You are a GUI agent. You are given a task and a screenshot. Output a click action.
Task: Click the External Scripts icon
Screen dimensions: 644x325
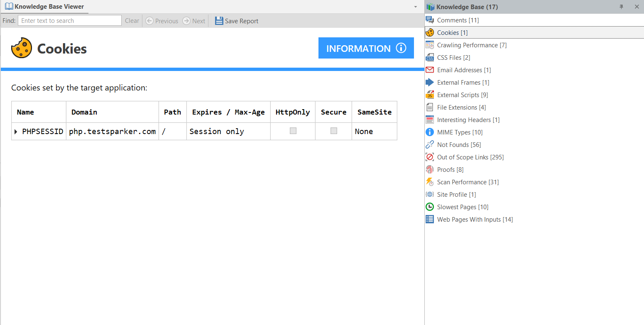click(x=430, y=95)
